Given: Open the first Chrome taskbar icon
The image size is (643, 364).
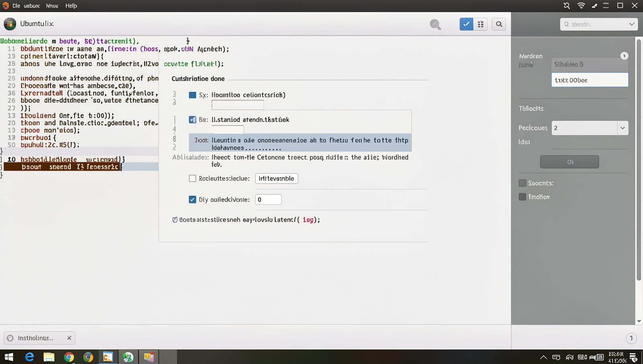Looking at the screenshot, I should 69,357.
